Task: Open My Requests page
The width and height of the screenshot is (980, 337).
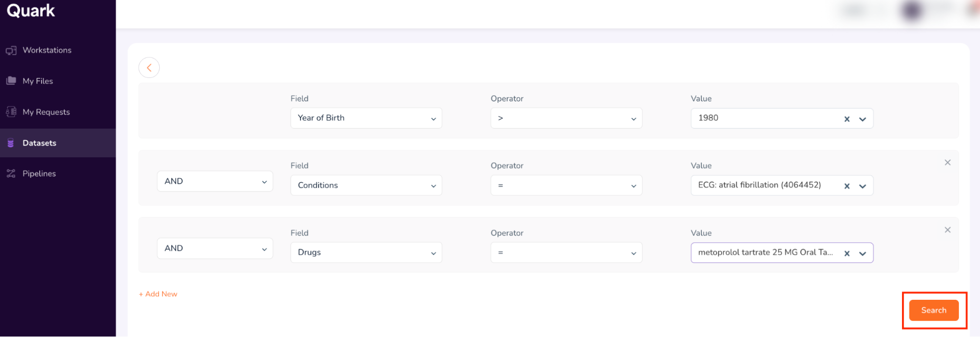Action: point(46,112)
